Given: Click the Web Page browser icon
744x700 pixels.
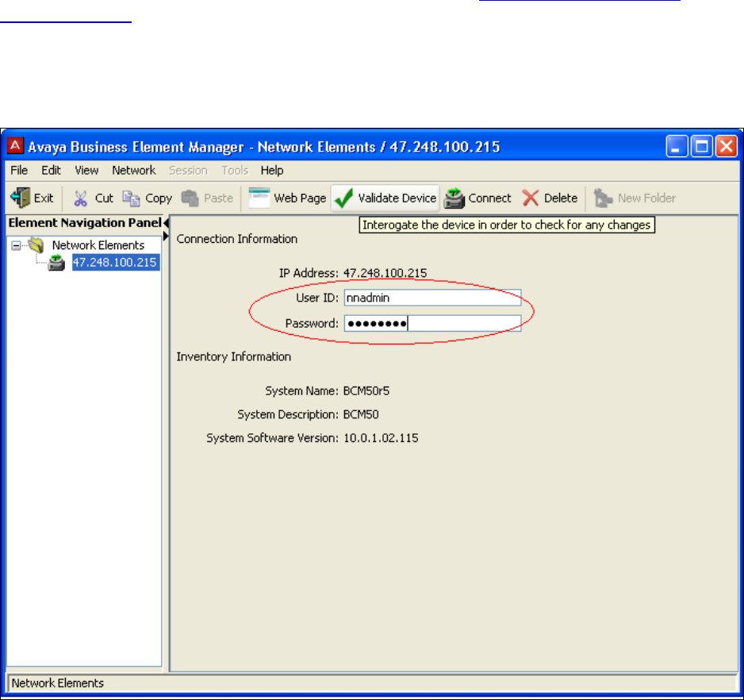Looking at the screenshot, I should coord(259,198).
